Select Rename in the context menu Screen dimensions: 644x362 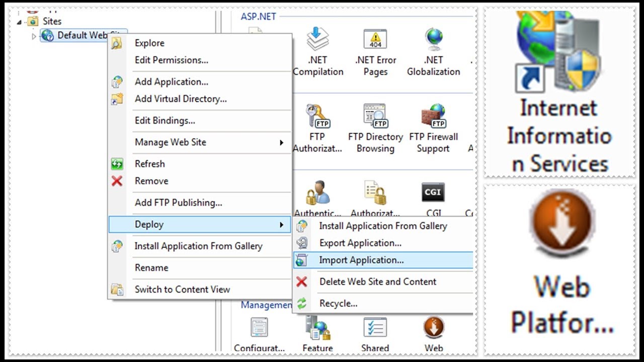pos(200,268)
